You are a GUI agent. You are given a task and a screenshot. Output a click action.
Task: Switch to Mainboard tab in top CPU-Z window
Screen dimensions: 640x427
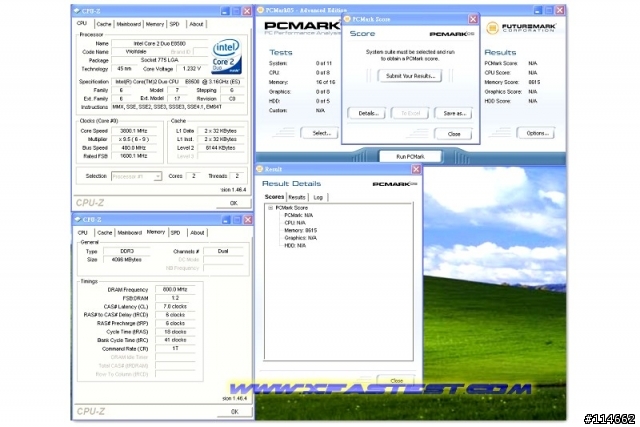129,24
